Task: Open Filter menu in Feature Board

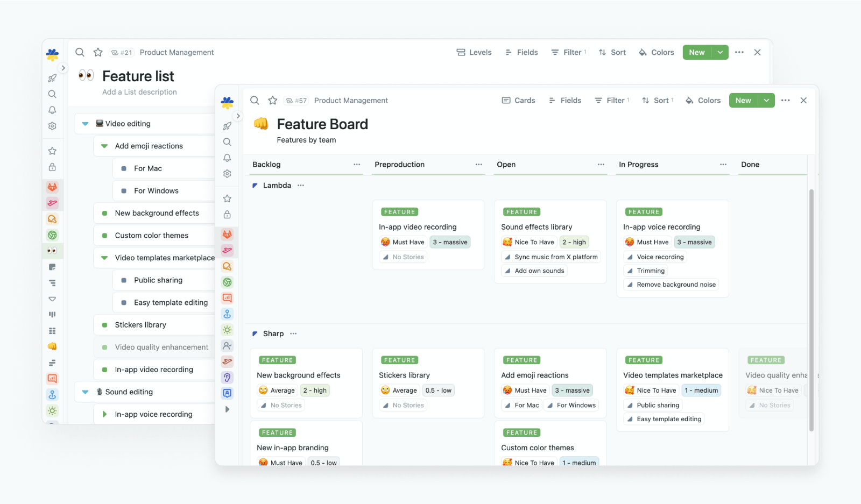Action: [611, 101]
